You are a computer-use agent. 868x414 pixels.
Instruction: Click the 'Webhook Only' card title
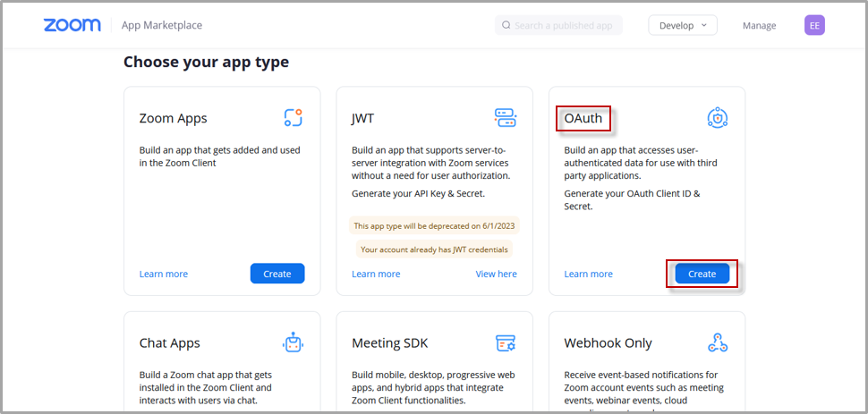[608, 343]
